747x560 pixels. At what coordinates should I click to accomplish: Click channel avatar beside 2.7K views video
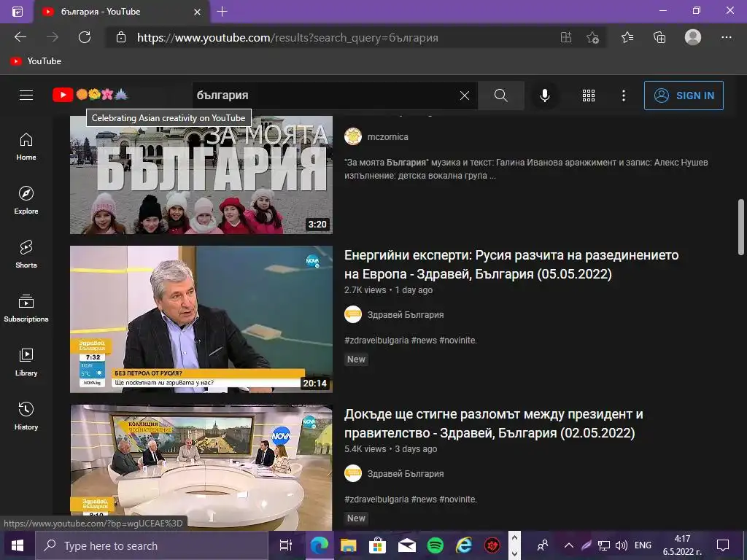point(353,315)
